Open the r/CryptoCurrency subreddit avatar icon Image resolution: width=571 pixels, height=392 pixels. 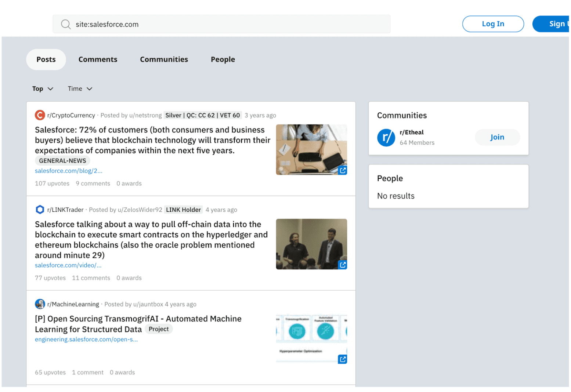(40, 115)
